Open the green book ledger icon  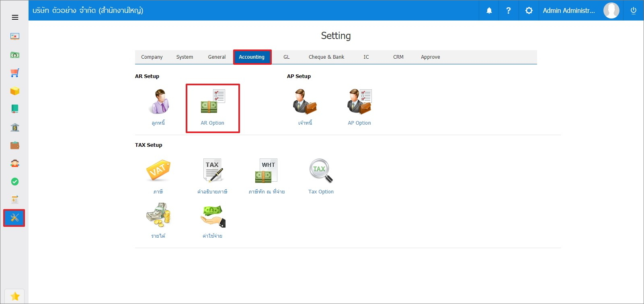15,109
